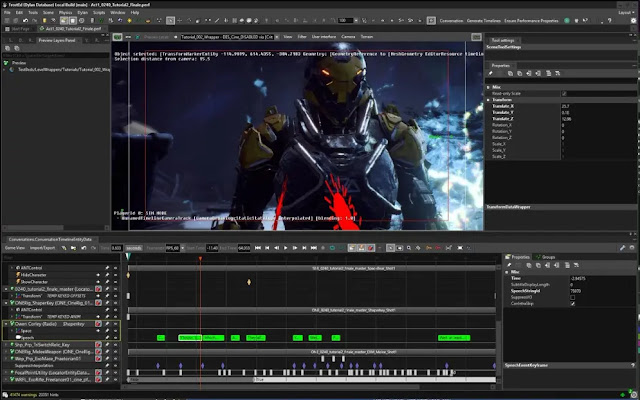640x400 pixels.
Task: Open the Physics menu
Action: (67, 12)
